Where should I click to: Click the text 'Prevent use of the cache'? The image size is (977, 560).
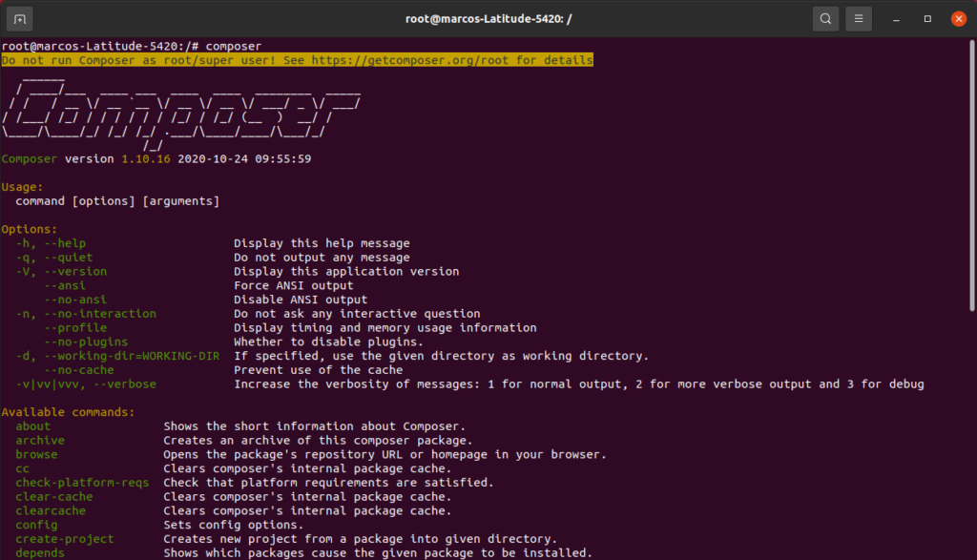point(319,370)
